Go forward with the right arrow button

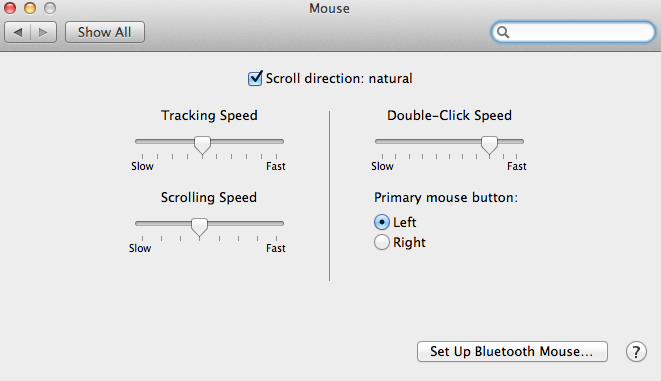tap(43, 32)
